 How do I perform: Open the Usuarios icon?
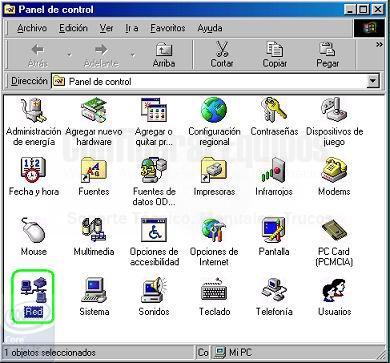click(334, 290)
